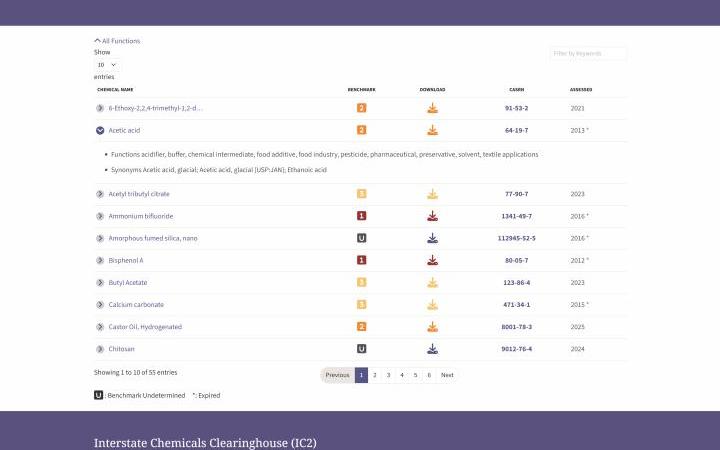Download the Butyl Acetate assessment
This screenshot has height=450, width=720.
pyautogui.click(x=432, y=282)
